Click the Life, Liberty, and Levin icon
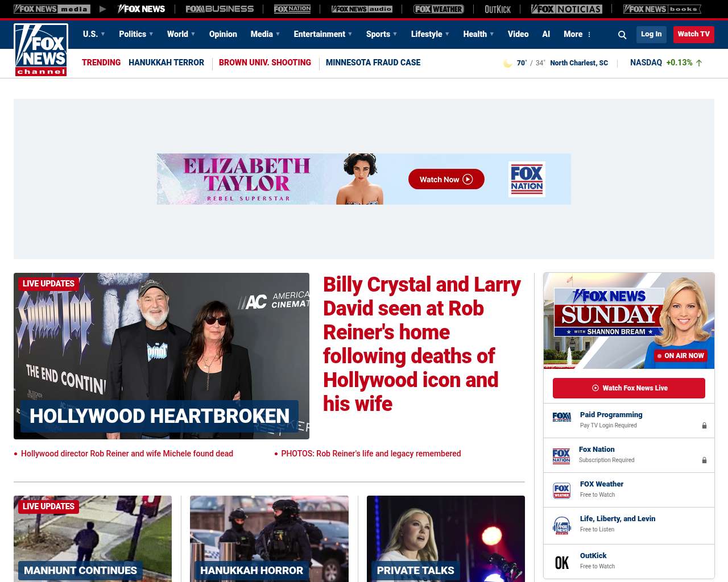The height and width of the screenshot is (582, 728). coord(562,526)
